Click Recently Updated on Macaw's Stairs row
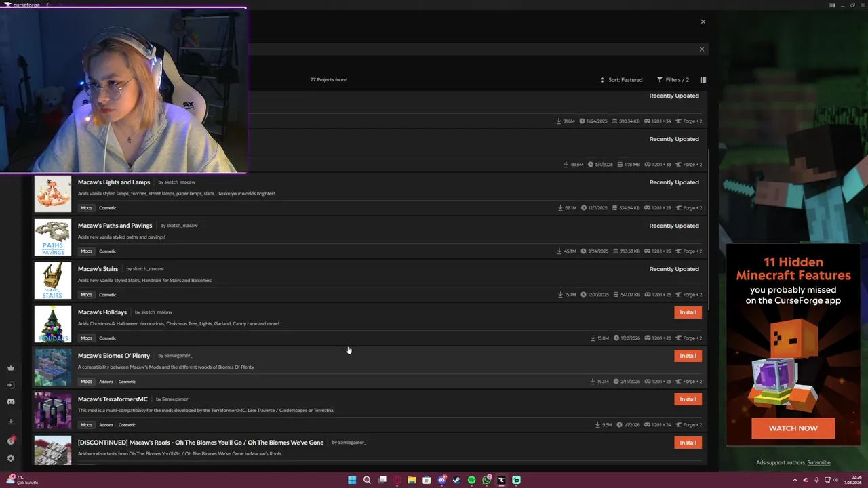The width and height of the screenshot is (868, 488). [x=674, y=269]
